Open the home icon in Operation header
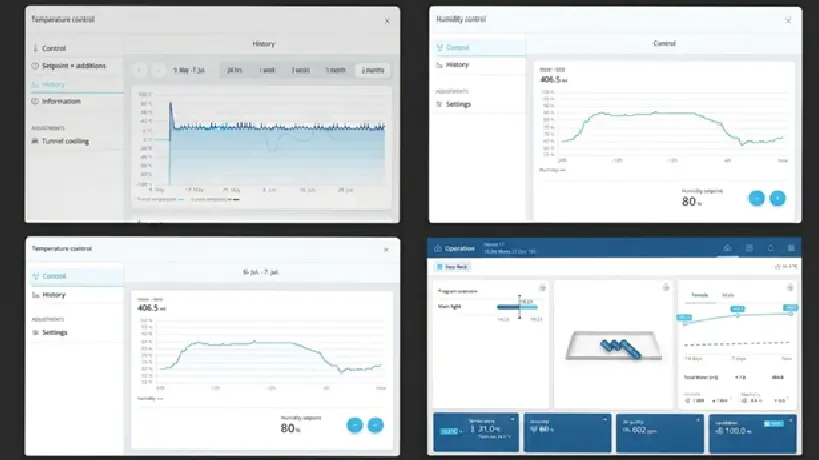Viewport: 819px width, 460px height. click(x=727, y=248)
